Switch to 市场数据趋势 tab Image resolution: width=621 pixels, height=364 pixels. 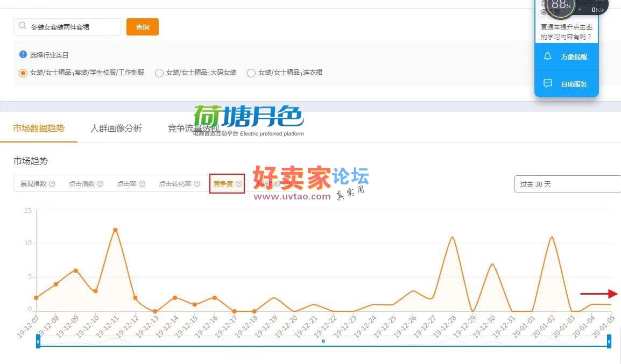point(39,129)
